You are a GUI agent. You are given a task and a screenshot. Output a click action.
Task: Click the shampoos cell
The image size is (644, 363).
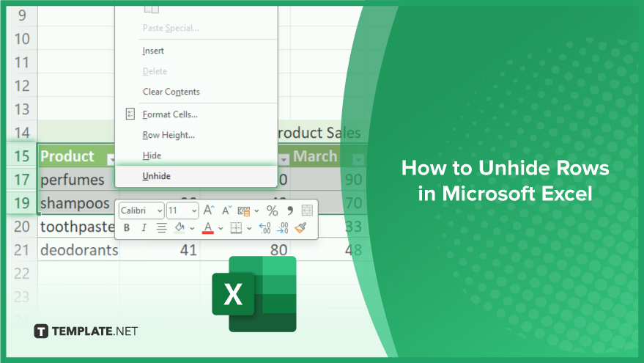tap(76, 203)
